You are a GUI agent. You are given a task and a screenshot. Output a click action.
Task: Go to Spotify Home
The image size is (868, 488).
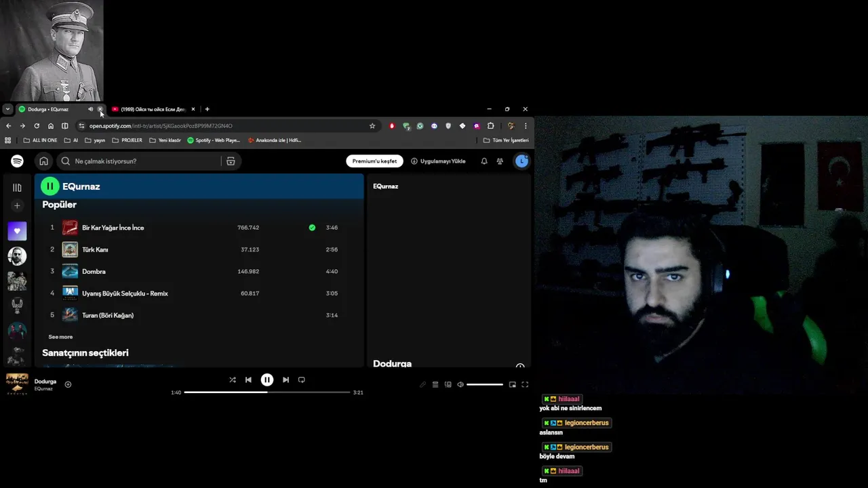(x=43, y=161)
